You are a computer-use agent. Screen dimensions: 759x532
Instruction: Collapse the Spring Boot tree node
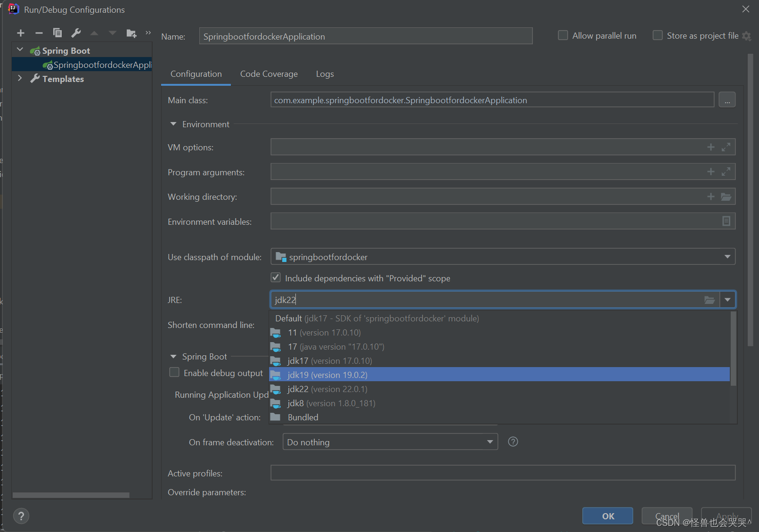(20, 49)
